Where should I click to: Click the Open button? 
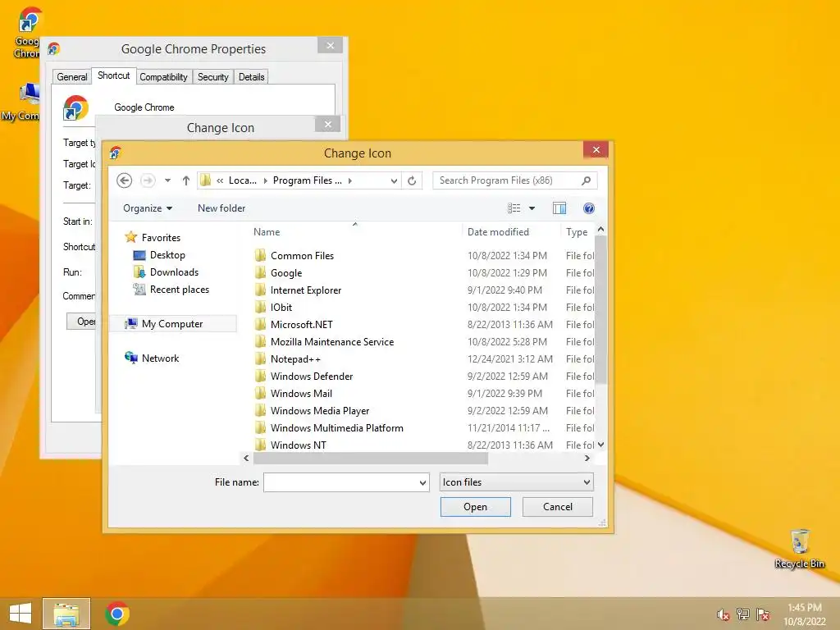click(475, 507)
